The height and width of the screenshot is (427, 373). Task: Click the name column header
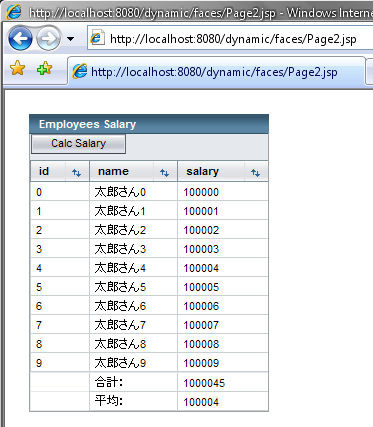(x=113, y=171)
